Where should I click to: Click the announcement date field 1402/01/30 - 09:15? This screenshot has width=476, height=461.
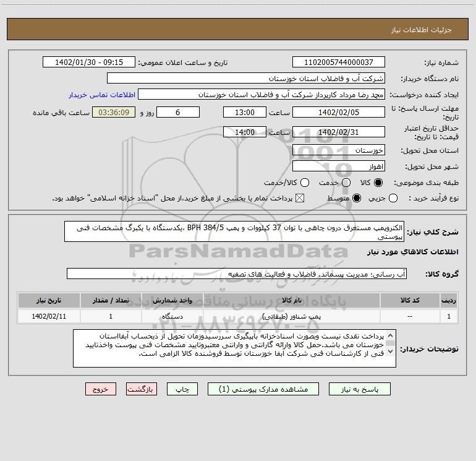(89, 62)
